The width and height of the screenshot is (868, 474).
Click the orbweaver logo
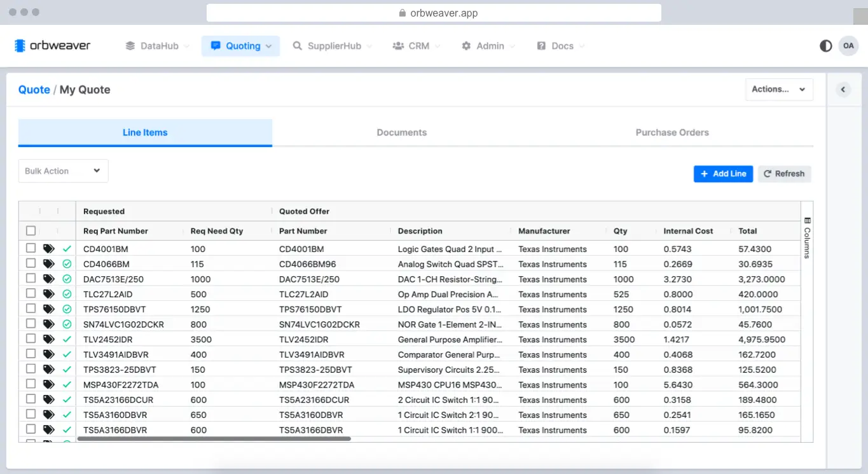click(x=53, y=46)
